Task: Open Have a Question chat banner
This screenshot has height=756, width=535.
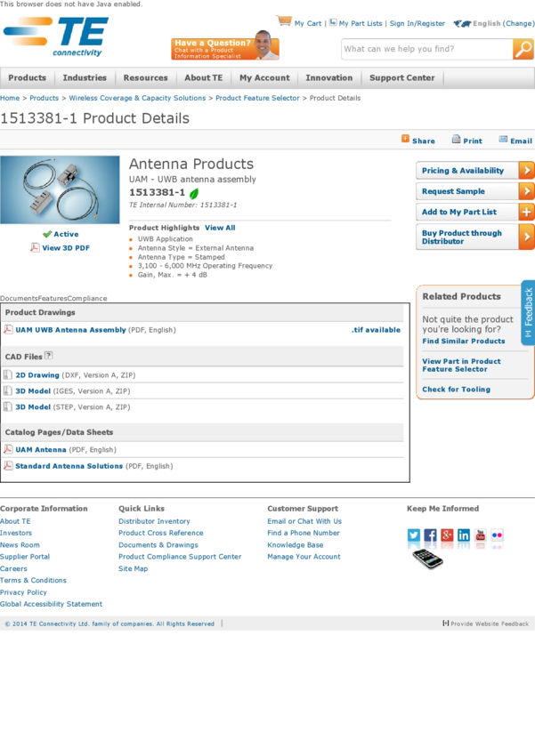Action: pos(225,45)
